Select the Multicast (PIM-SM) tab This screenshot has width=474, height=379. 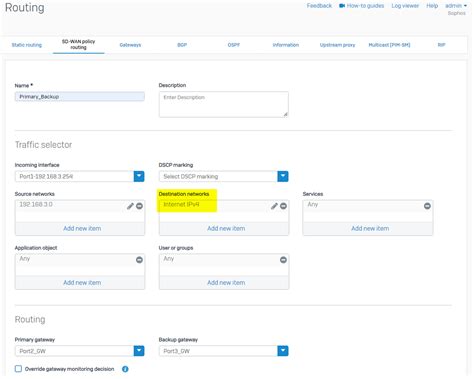389,45
